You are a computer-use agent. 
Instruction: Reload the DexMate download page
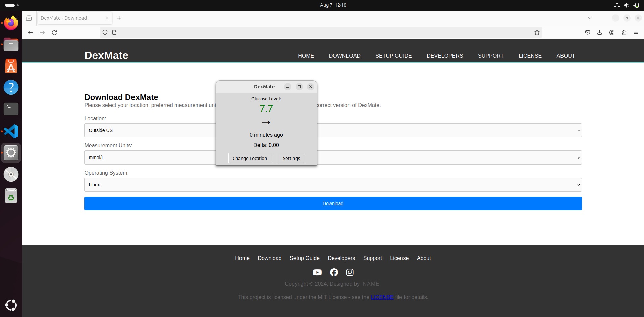[54, 32]
